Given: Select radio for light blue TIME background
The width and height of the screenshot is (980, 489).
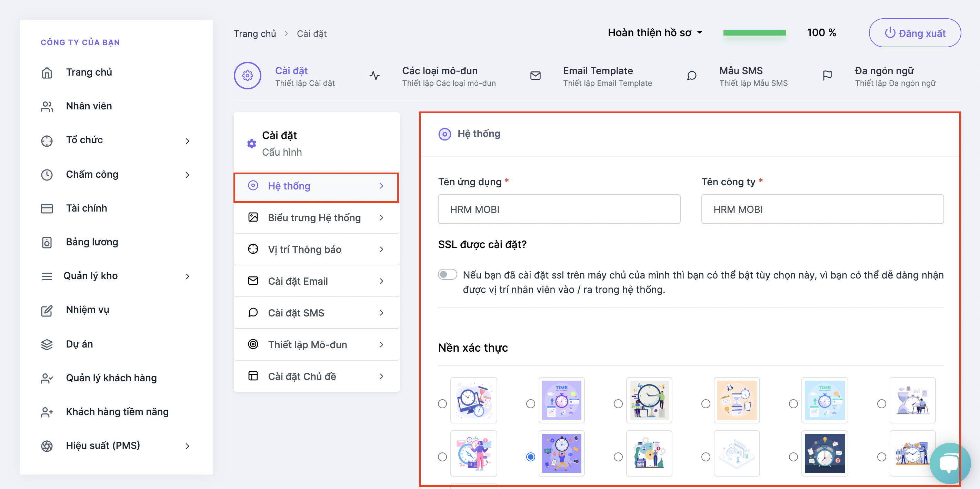Looking at the screenshot, I should [793, 404].
